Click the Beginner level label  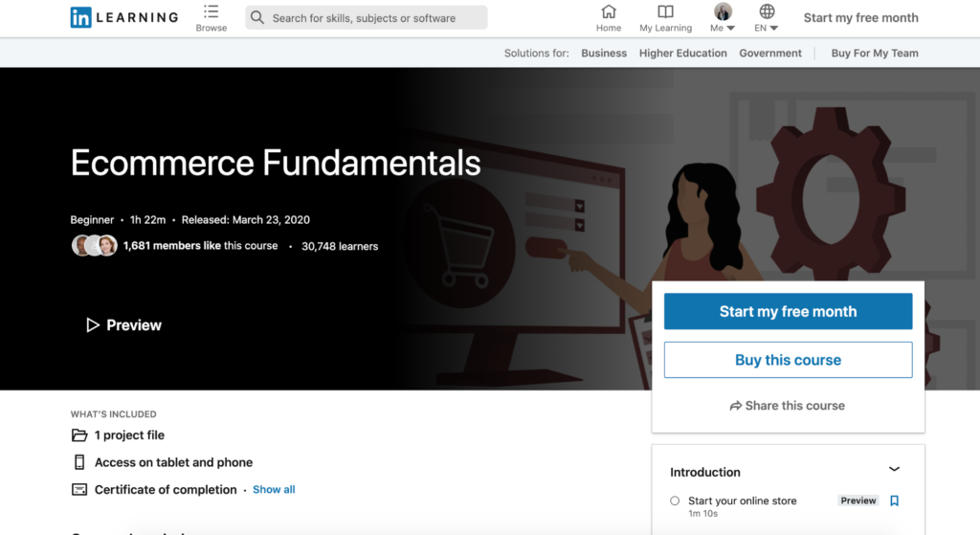coord(92,220)
